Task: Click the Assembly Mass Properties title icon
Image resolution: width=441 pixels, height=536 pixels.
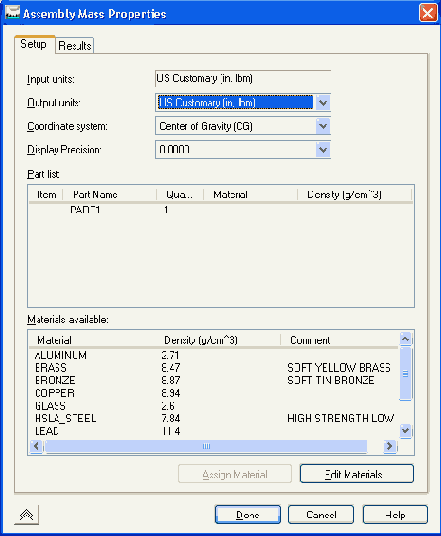Action: coord(12,13)
